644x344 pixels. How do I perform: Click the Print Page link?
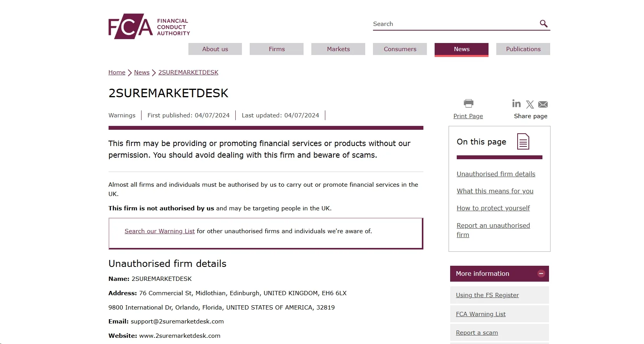click(x=468, y=116)
